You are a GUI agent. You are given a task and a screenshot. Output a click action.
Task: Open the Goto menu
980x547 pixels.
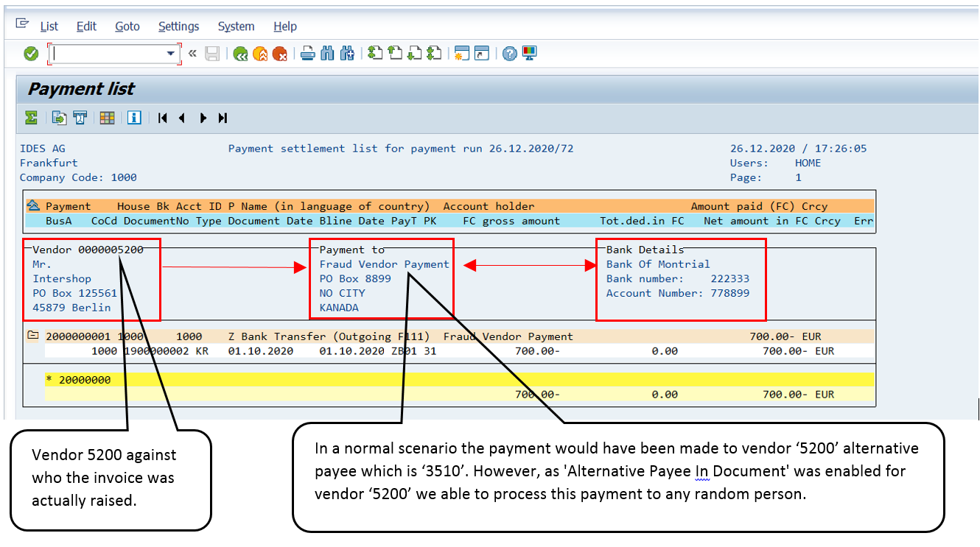127,27
